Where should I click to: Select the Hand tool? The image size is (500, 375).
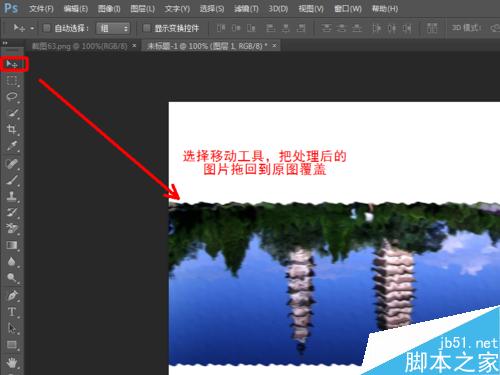[12, 362]
